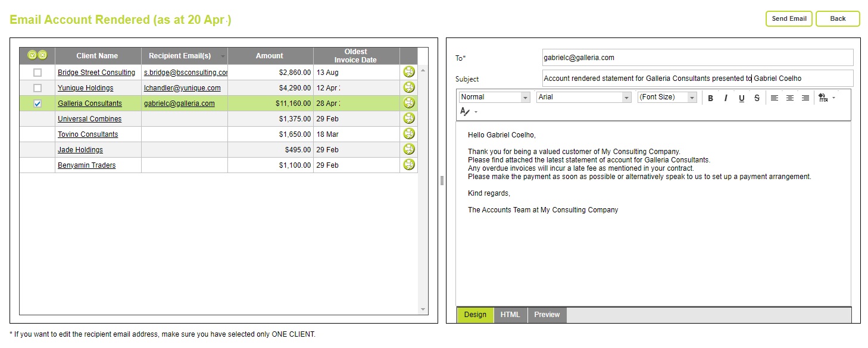
Task: Switch to the HTML tab
Action: [x=510, y=315]
